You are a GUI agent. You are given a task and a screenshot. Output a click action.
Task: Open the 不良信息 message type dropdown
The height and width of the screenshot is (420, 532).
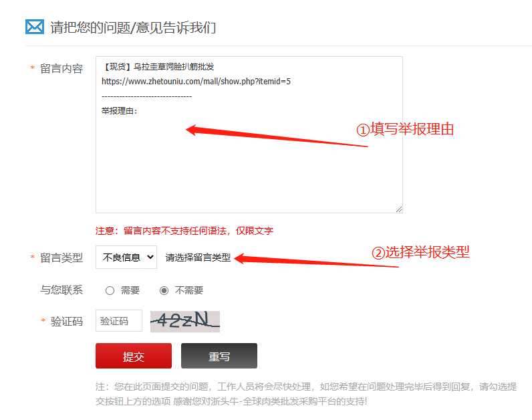coord(126,257)
